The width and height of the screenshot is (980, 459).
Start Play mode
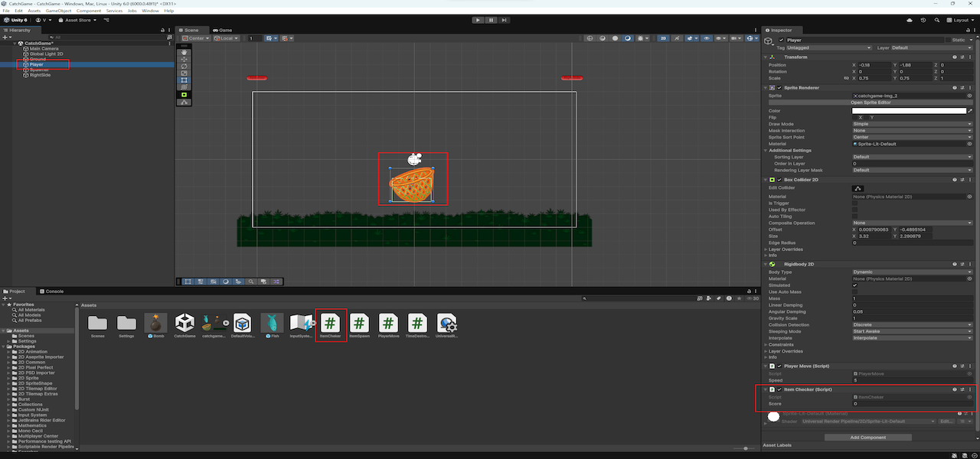point(478,20)
